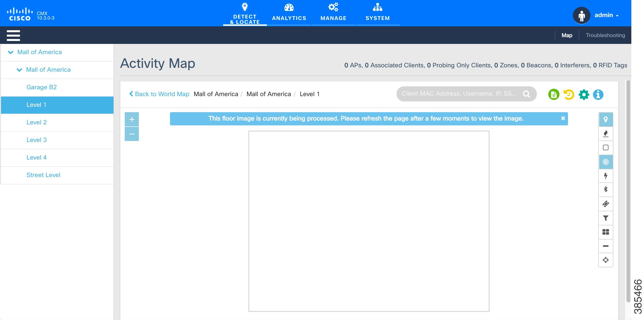Toggle the Bluetooth beacons layer
This screenshot has height=320, width=644.
point(606,190)
